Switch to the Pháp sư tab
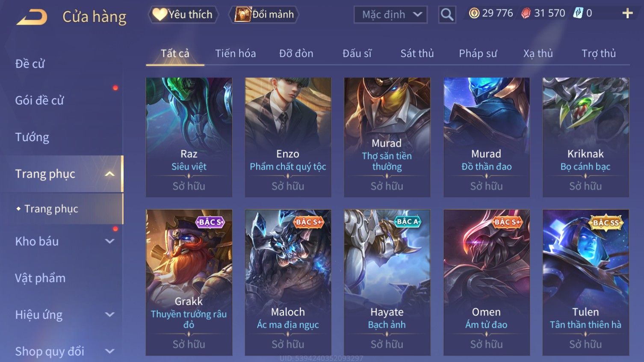Image resolution: width=644 pixels, height=362 pixels. (478, 53)
